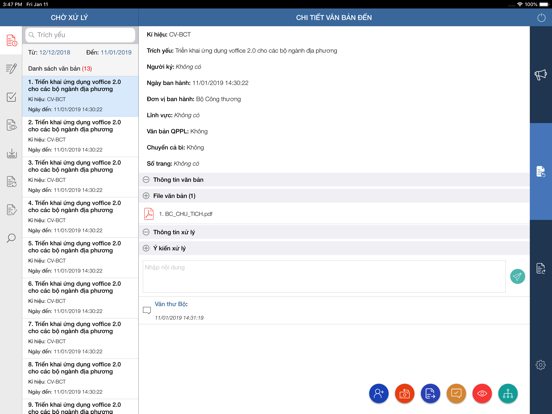The width and height of the screenshot is (552, 414).
Task: Tap the blue forward document button
Action: (430, 393)
